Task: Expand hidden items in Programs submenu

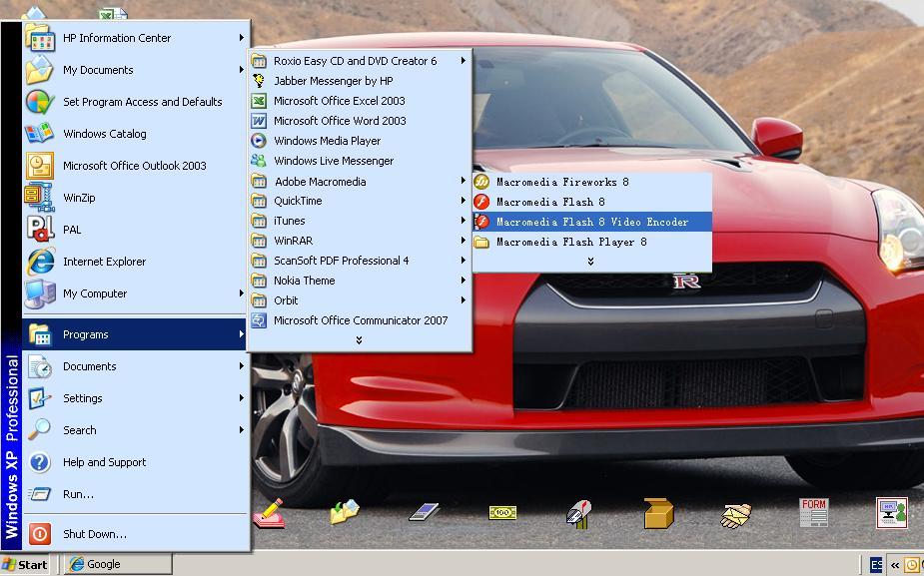Action: pos(359,340)
